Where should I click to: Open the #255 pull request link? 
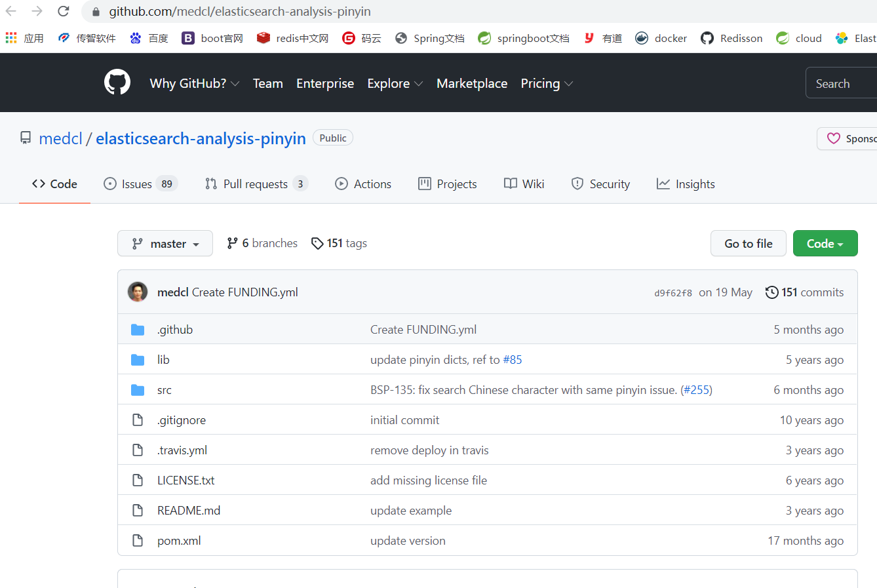tap(696, 389)
